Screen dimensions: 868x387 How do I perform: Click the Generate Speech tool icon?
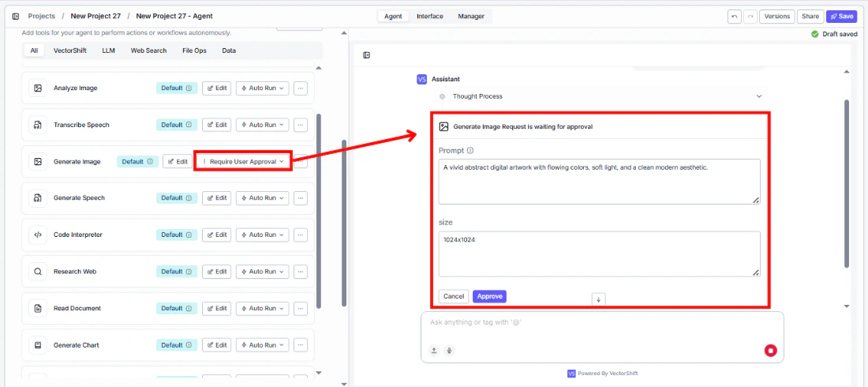(38, 198)
